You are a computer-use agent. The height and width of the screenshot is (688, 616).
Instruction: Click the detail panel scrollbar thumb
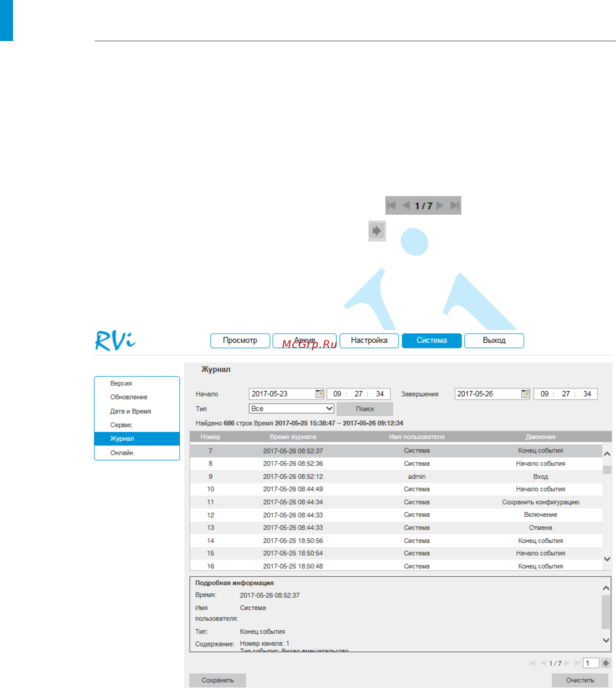(x=606, y=612)
